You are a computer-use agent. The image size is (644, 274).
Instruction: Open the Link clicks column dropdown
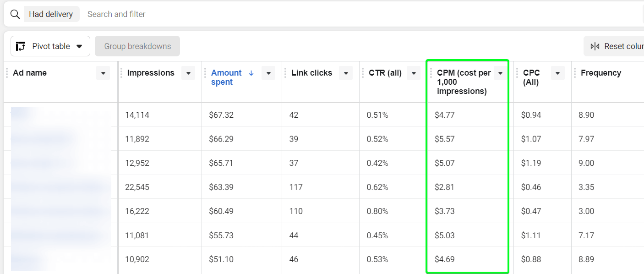[x=346, y=73]
